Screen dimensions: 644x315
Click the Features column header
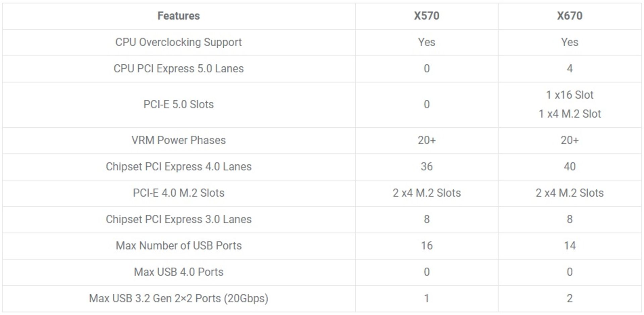178,16
